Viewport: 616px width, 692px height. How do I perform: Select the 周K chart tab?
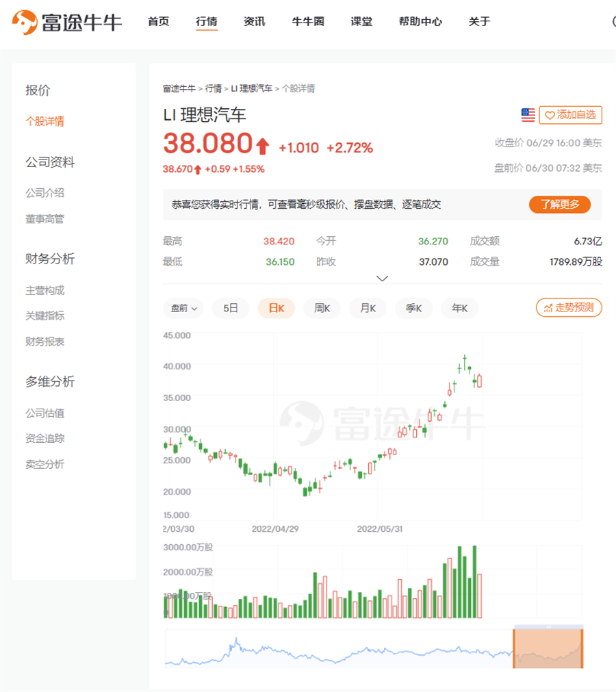[x=322, y=308]
